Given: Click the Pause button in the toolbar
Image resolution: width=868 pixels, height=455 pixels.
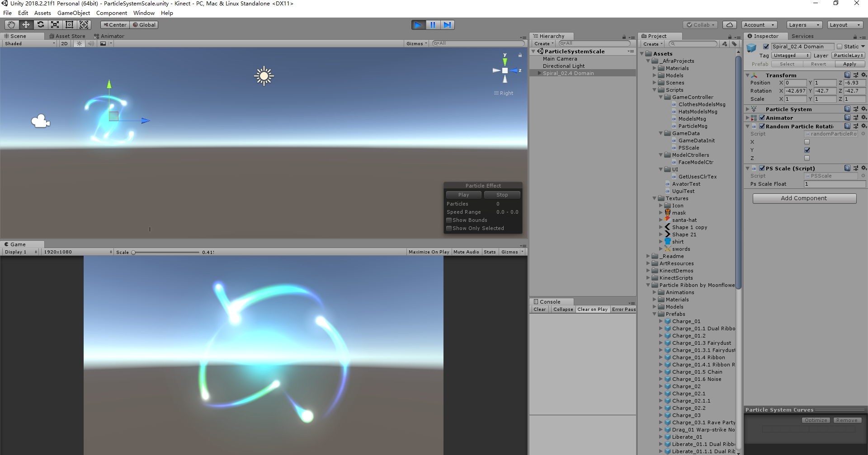Looking at the screenshot, I should (433, 25).
